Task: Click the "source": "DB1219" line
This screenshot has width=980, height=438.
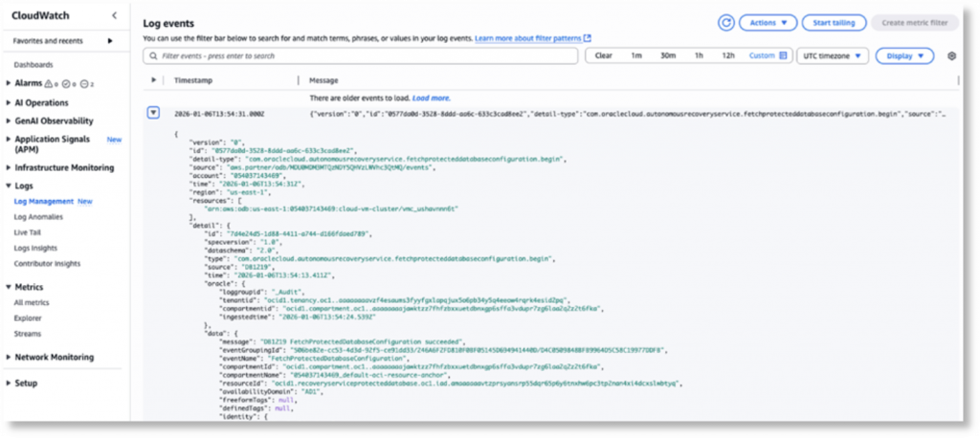Action: [x=237, y=266]
